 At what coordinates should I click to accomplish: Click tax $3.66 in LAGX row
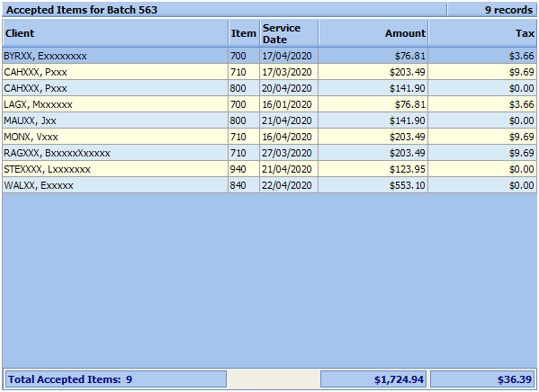[482, 104]
